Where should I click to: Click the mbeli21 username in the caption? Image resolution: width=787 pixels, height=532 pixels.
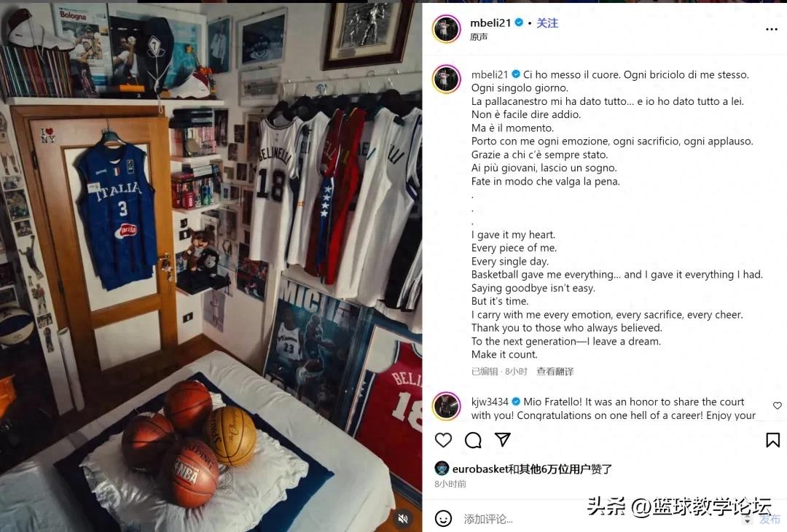(x=490, y=74)
